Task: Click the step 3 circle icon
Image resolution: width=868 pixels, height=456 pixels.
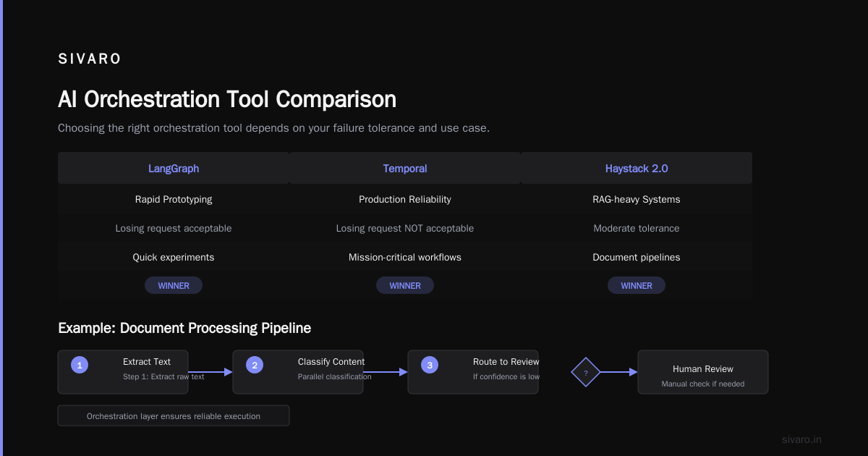Action: pos(430,366)
